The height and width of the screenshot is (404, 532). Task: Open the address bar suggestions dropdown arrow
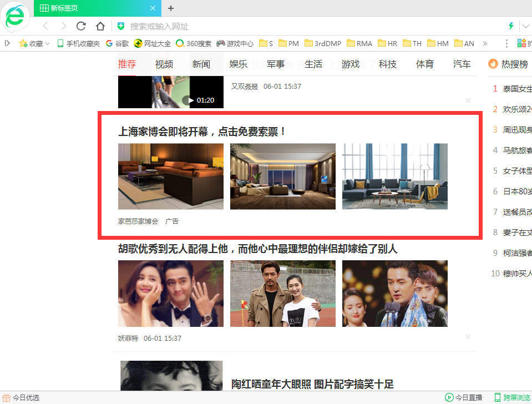(526, 26)
